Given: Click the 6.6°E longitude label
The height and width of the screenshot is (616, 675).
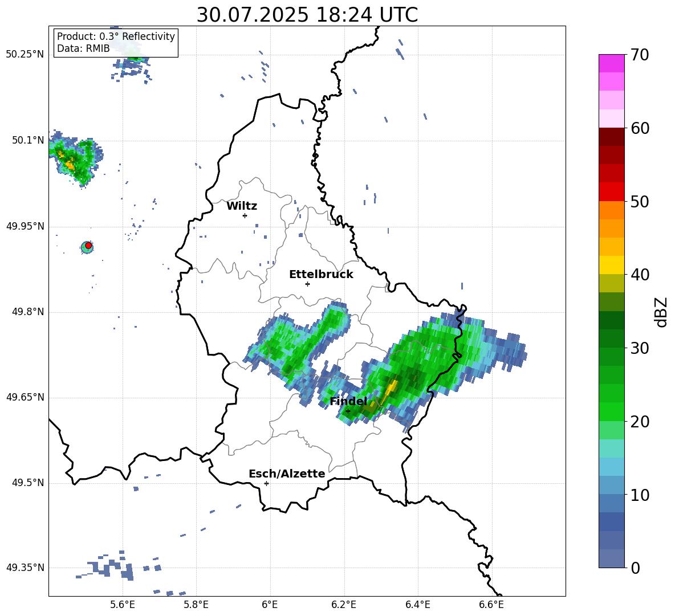Looking at the screenshot, I should [x=491, y=605].
